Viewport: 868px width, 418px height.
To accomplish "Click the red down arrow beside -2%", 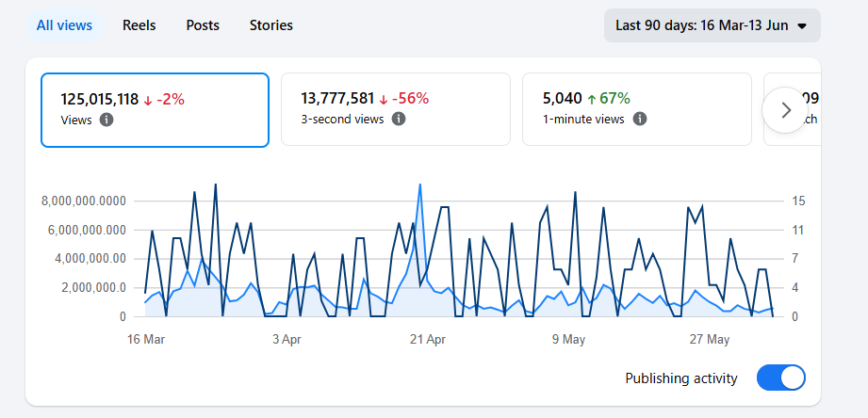I will [148, 101].
